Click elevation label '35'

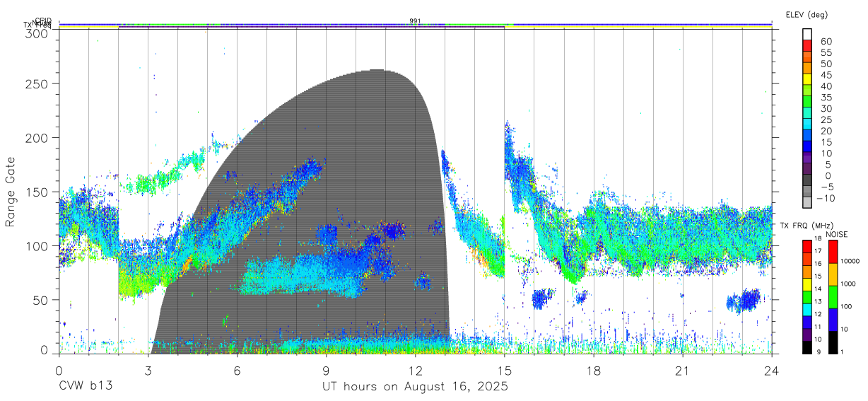click(x=826, y=98)
